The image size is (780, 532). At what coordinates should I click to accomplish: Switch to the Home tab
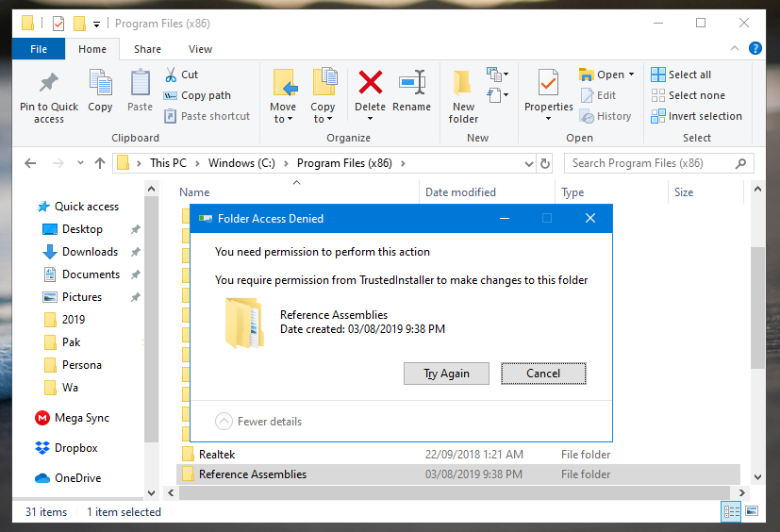click(x=92, y=49)
